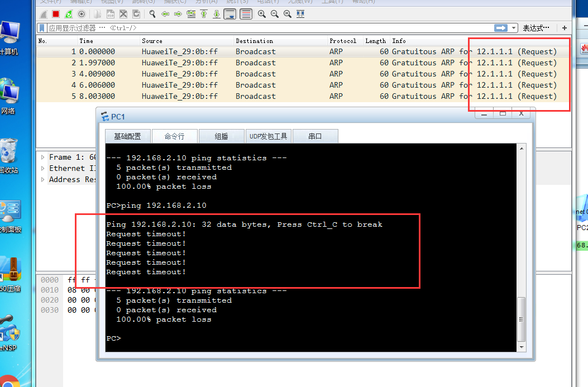The width and height of the screenshot is (588, 387).
Task: Click the 360压缩 desktop icon
Action: (x=9, y=275)
